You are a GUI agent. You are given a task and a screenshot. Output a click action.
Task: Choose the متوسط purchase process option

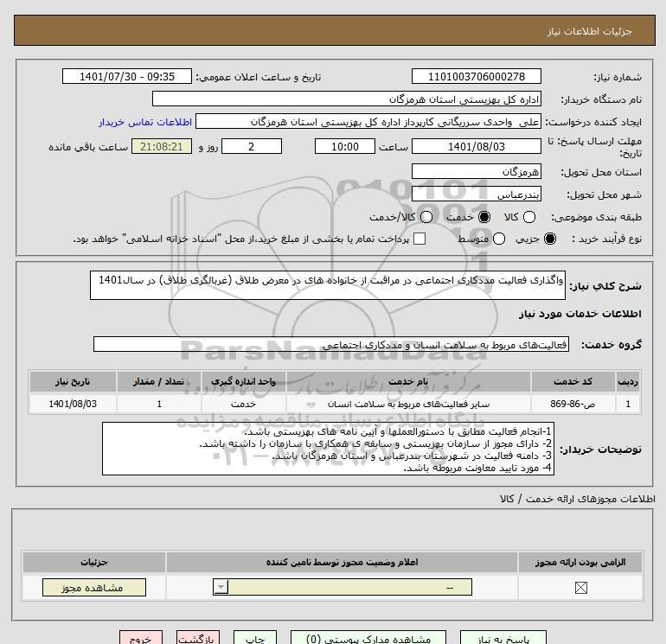click(499, 239)
